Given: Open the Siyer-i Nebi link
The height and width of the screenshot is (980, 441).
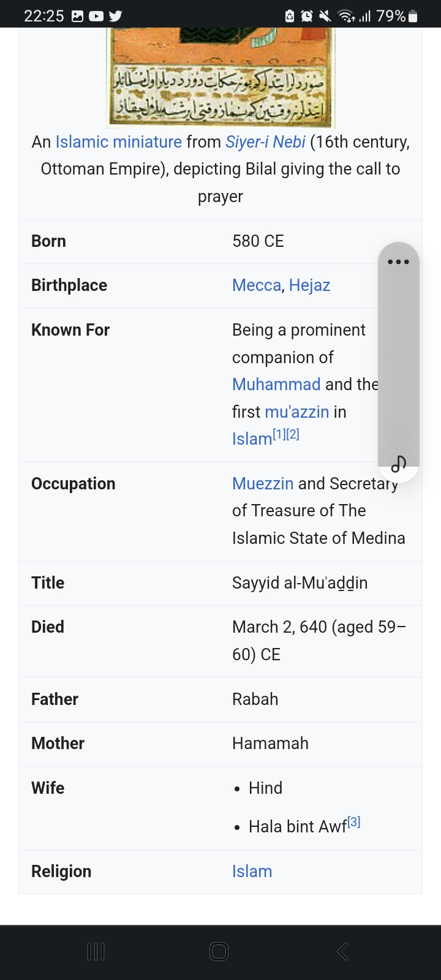Looking at the screenshot, I should pyautogui.click(x=265, y=142).
